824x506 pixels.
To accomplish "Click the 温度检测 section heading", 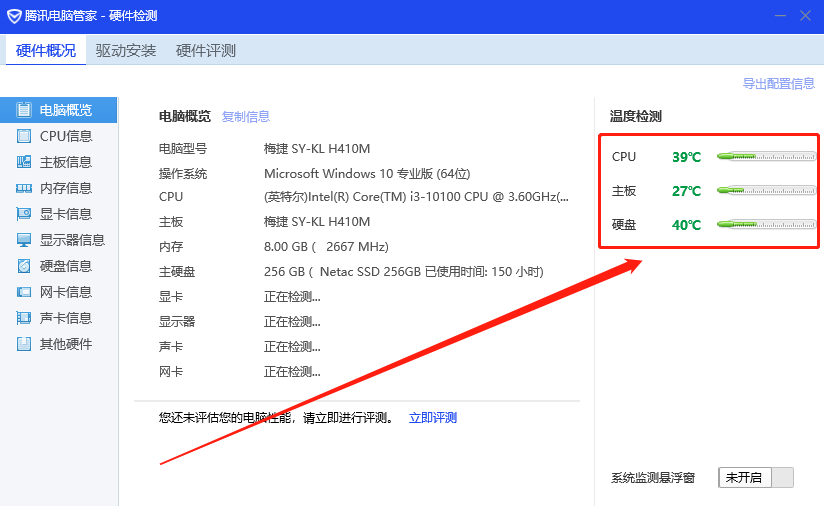I will coord(635,116).
